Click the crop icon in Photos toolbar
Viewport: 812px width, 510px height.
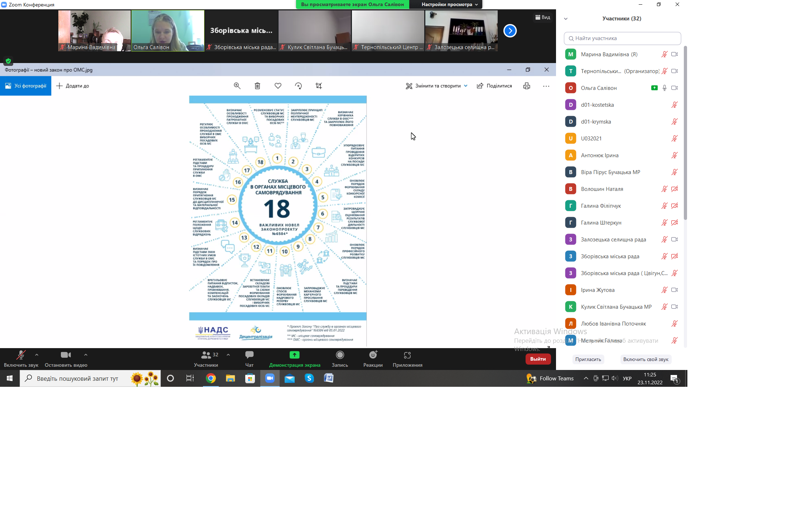pos(319,86)
